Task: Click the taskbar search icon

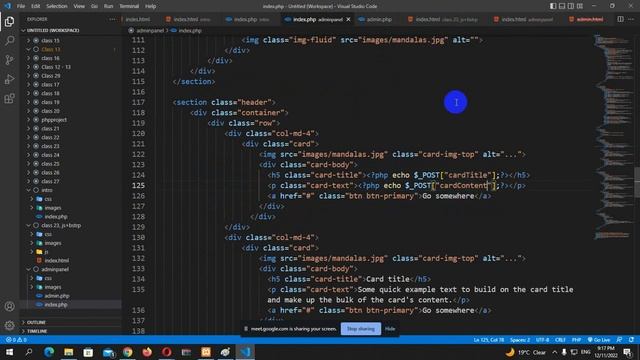Action: point(29,352)
